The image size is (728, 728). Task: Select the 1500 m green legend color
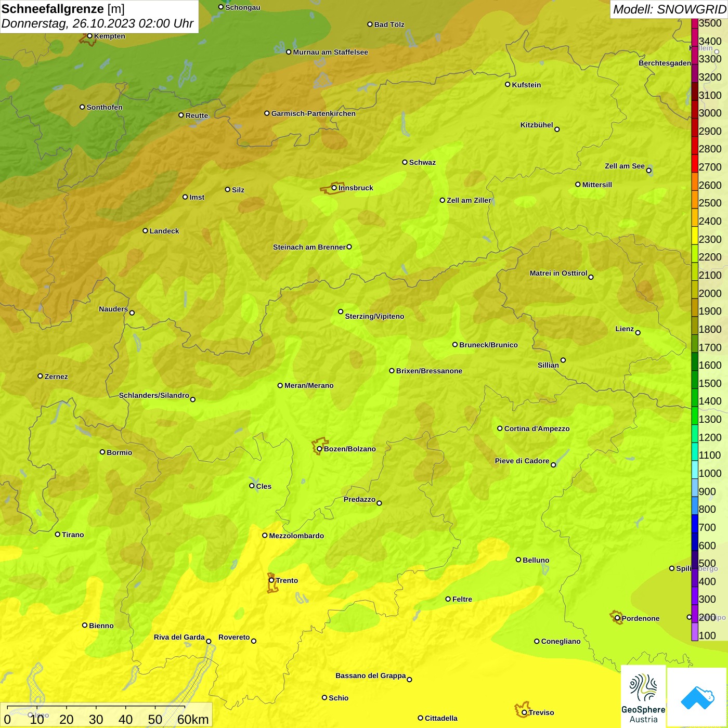click(x=695, y=380)
